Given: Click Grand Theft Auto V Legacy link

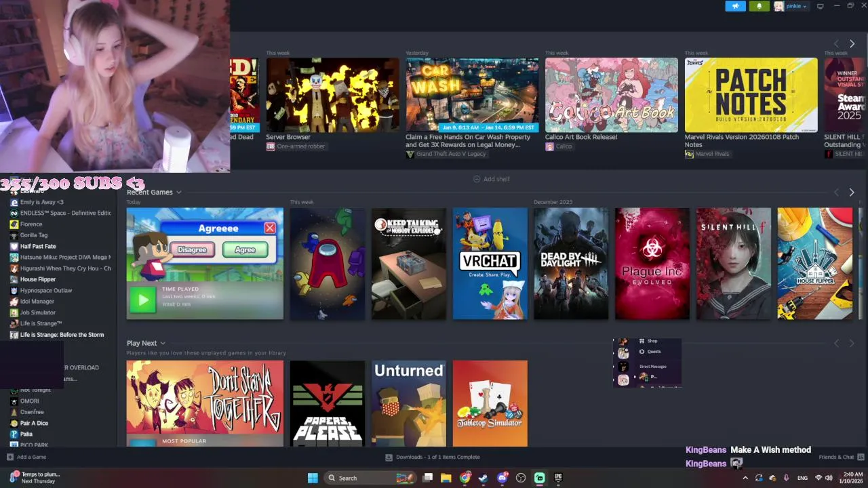Looking at the screenshot, I should [446, 154].
